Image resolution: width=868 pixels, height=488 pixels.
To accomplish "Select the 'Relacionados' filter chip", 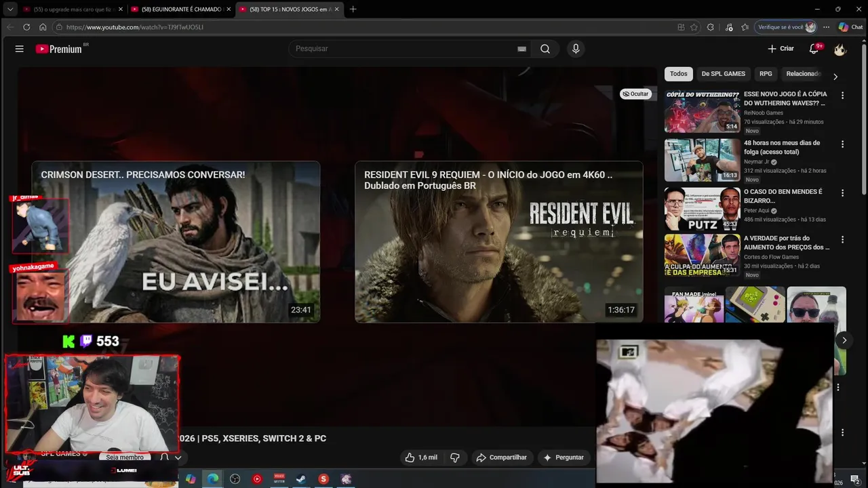I will (803, 74).
